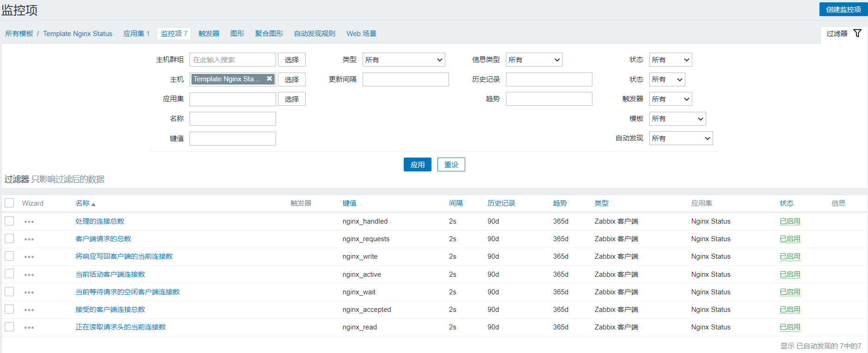Sort table by 键值 column
The width and height of the screenshot is (868, 353).
tap(350, 203)
